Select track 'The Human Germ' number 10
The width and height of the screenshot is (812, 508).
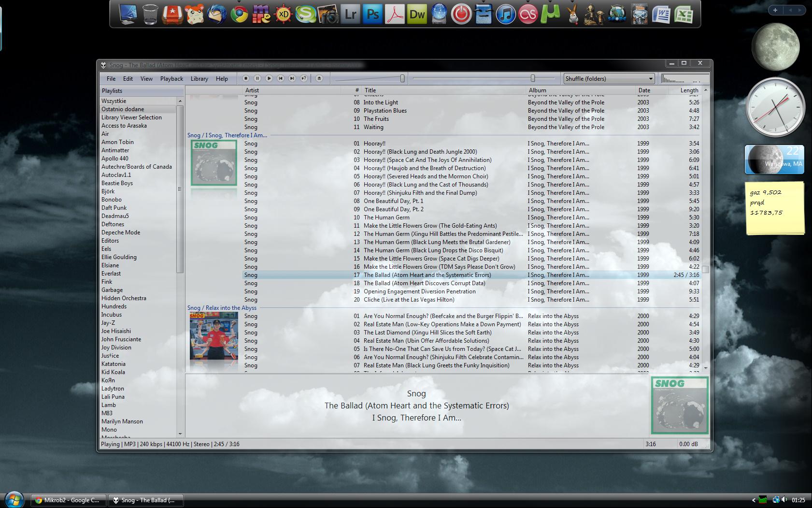[x=471, y=218]
